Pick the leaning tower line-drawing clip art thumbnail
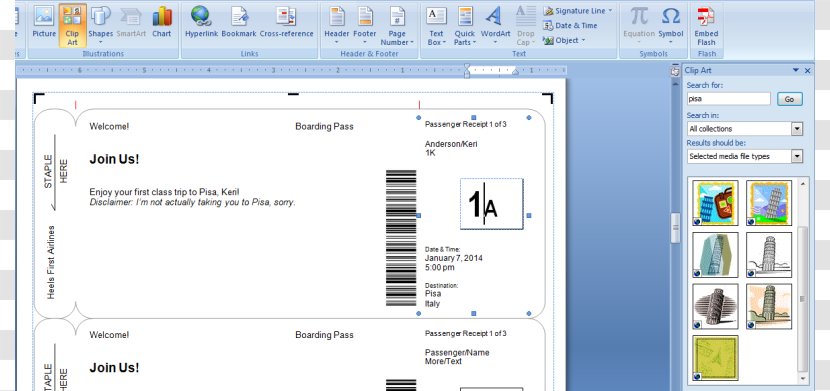830x391 pixels. pyautogui.click(x=769, y=255)
